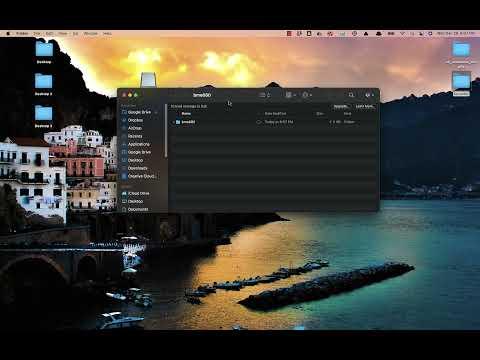Screen dimensions: 480x360
Task: Open the Apple menu
Action: pyautogui.click(x=8, y=34)
